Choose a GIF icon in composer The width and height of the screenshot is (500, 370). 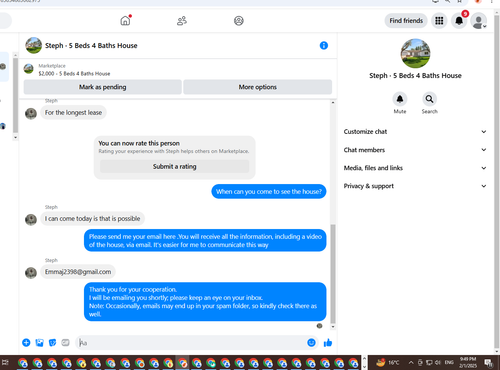coord(65,342)
